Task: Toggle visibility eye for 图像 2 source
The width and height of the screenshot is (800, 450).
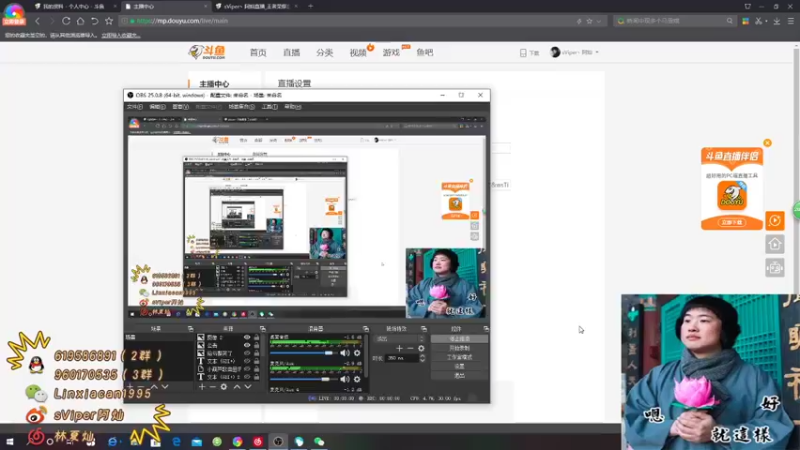Action: point(247,337)
